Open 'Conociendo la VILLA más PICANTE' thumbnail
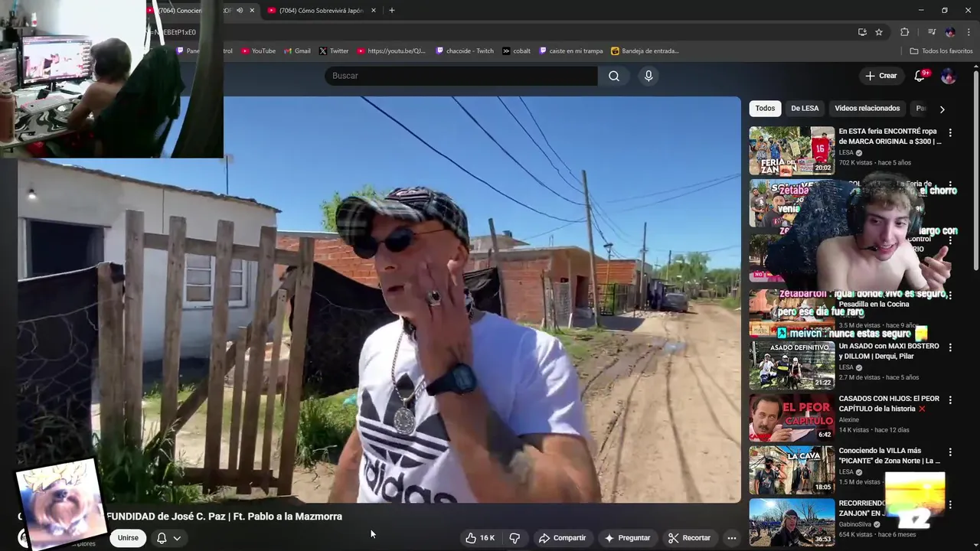Viewport: 980px width, 551px height. click(792, 470)
